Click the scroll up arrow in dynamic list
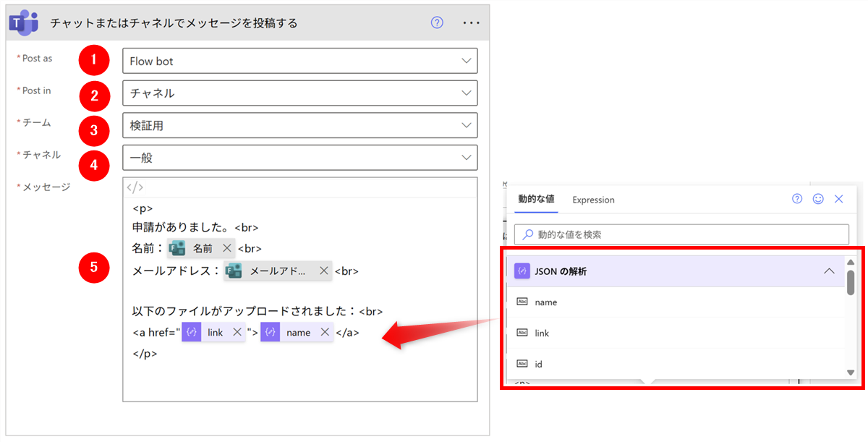Screen dimensions: 868x442 coord(851,263)
